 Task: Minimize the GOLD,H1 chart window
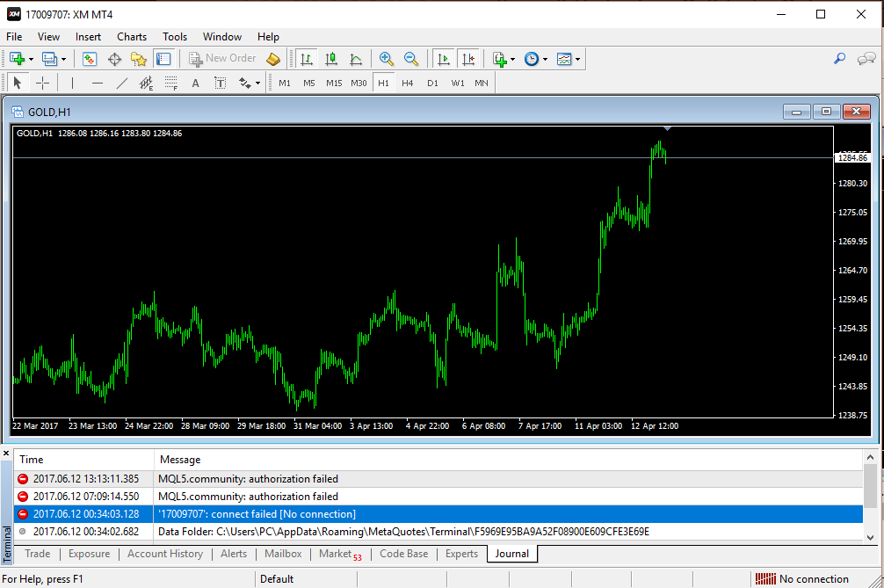(x=797, y=112)
